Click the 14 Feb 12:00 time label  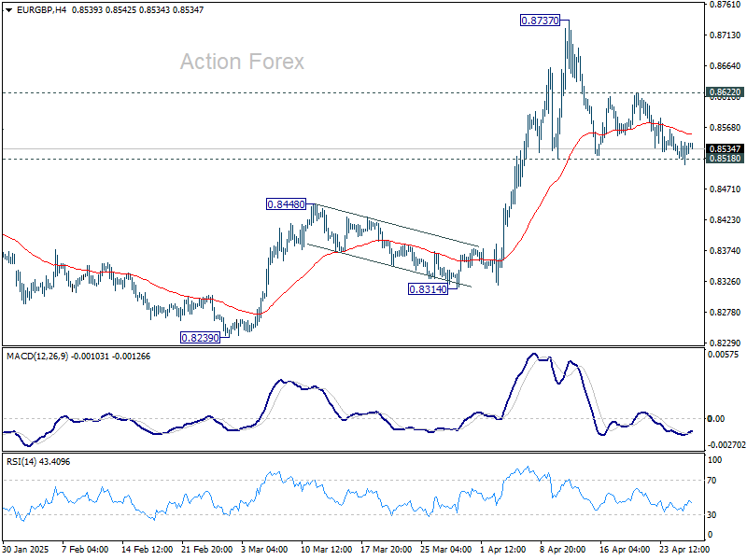[x=148, y=550]
